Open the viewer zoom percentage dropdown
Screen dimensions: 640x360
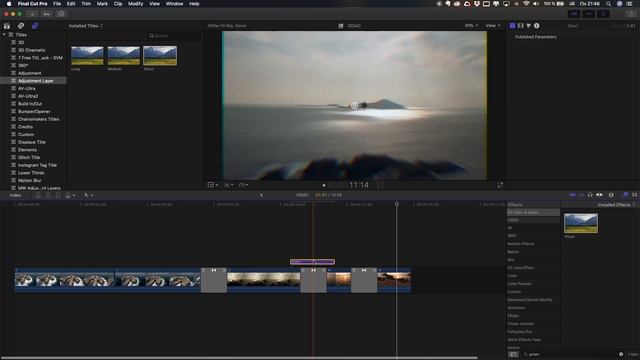point(471,26)
